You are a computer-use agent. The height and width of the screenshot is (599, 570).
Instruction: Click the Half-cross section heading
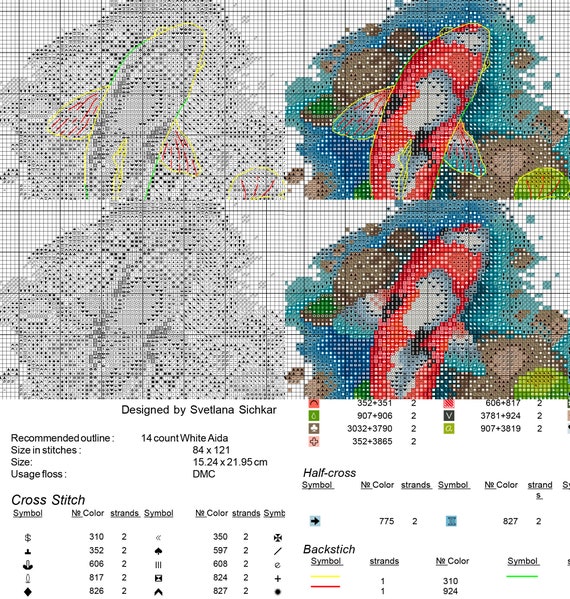329,473
